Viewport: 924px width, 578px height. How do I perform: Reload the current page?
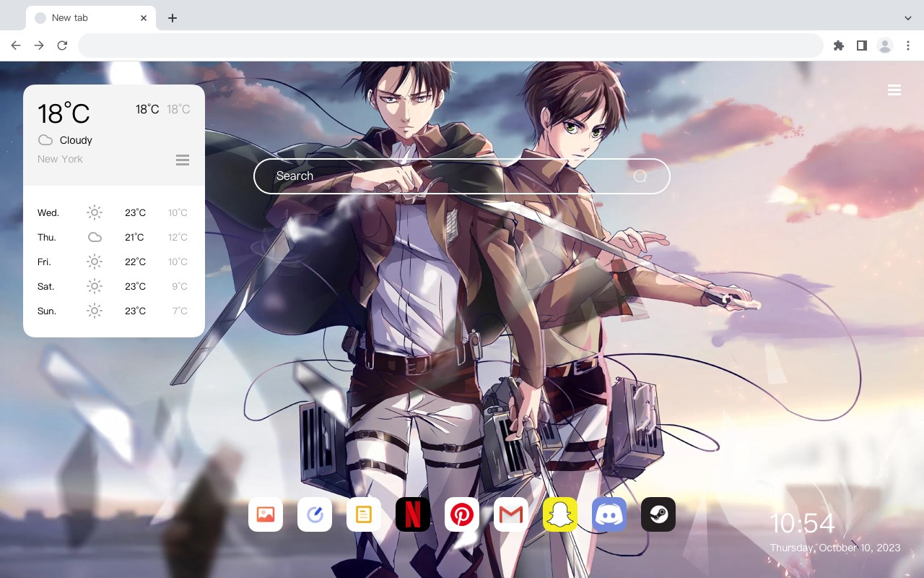(62, 46)
